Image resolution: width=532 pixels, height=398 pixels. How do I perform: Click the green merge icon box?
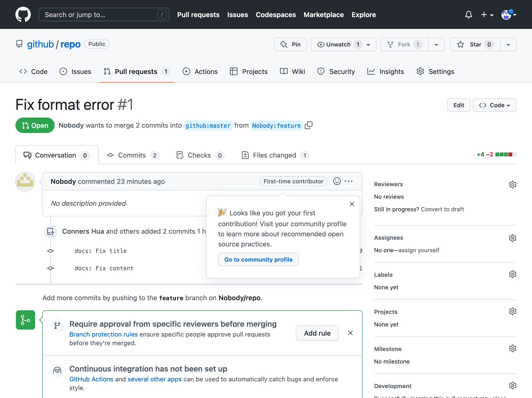26,320
